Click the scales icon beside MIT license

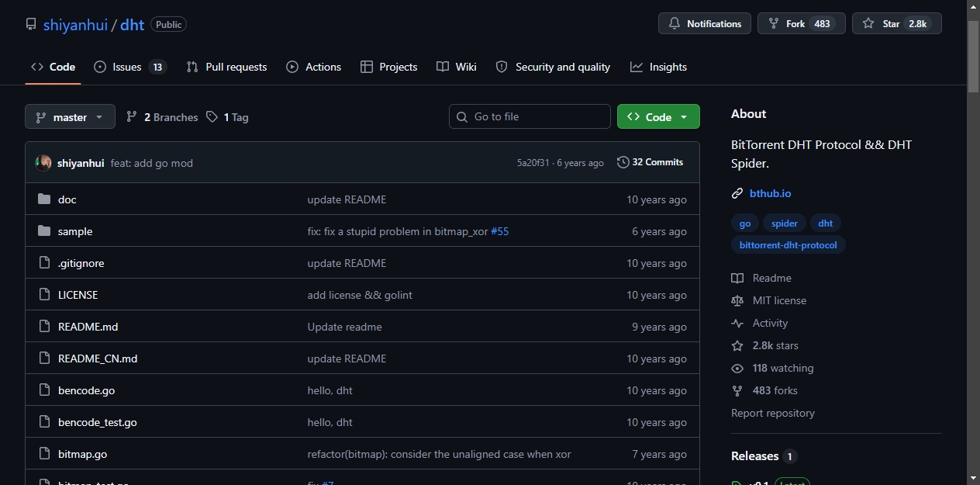coord(737,300)
